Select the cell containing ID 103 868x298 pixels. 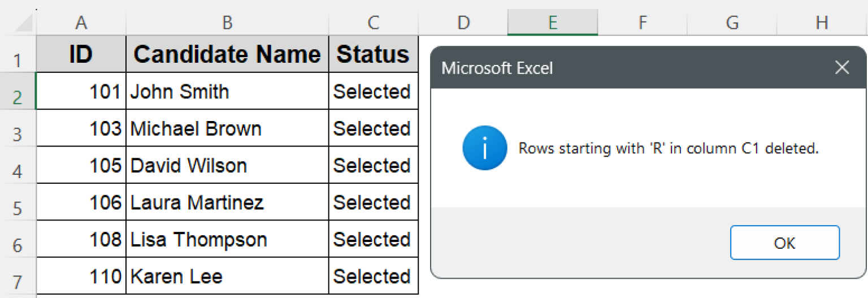coord(81,128)
